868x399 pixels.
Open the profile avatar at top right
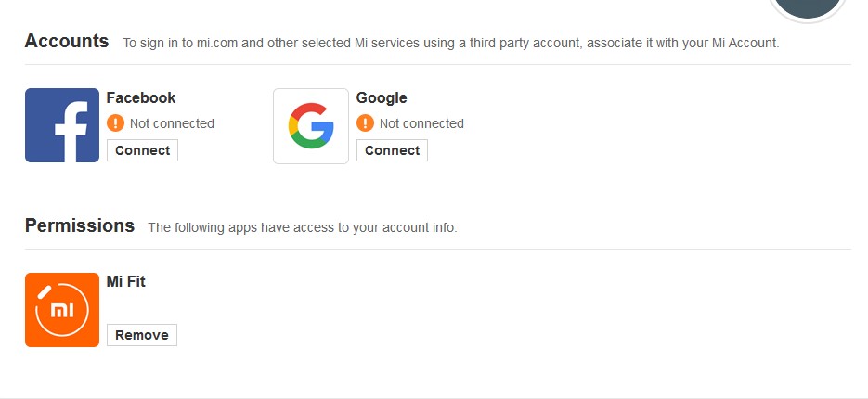click(x=808, y=6)
